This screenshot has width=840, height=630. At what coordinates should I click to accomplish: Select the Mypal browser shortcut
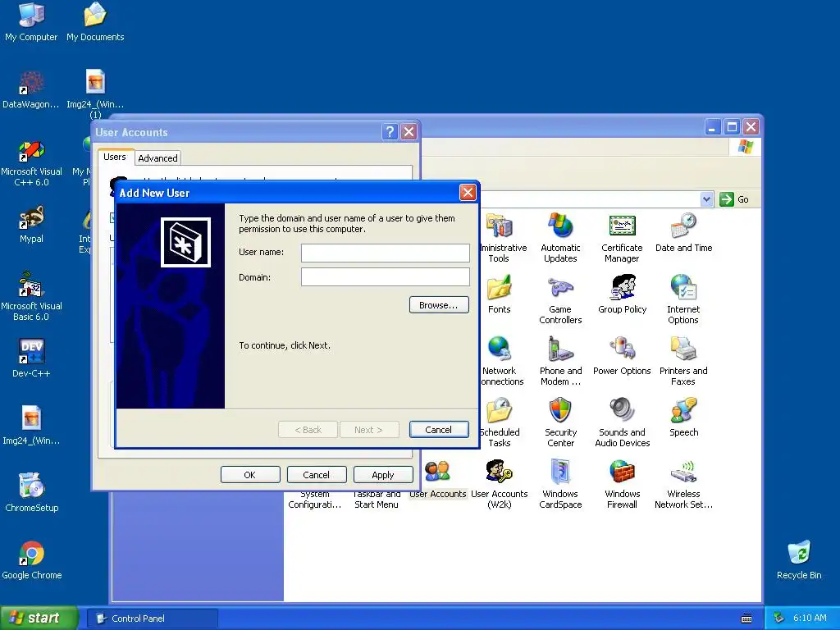[x=31, y=224]
